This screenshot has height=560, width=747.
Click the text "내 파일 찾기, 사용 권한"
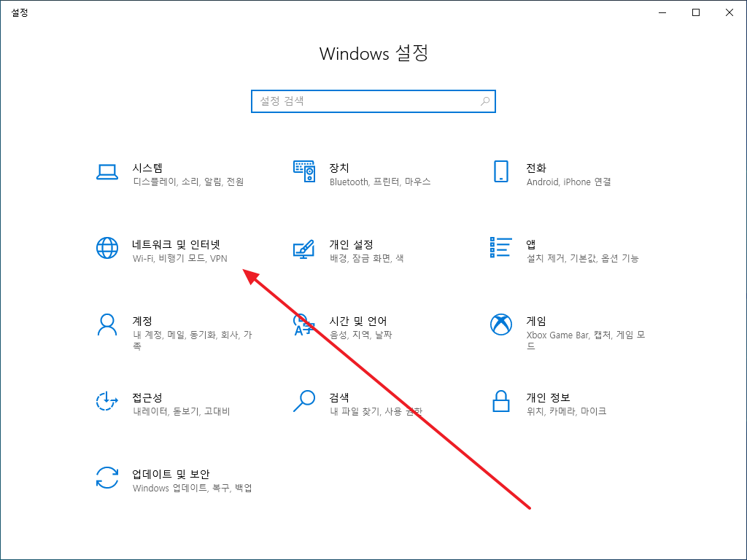(376, 411)
